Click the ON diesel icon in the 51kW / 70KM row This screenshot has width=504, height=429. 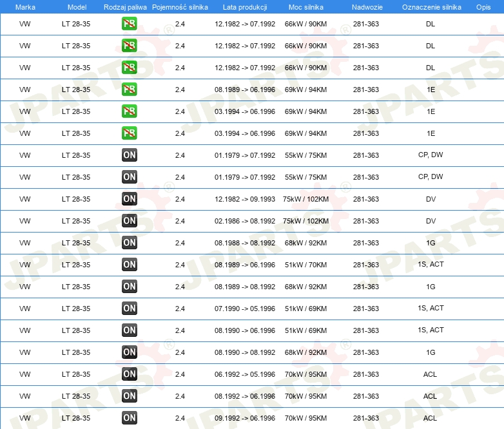tap(129, 265)
